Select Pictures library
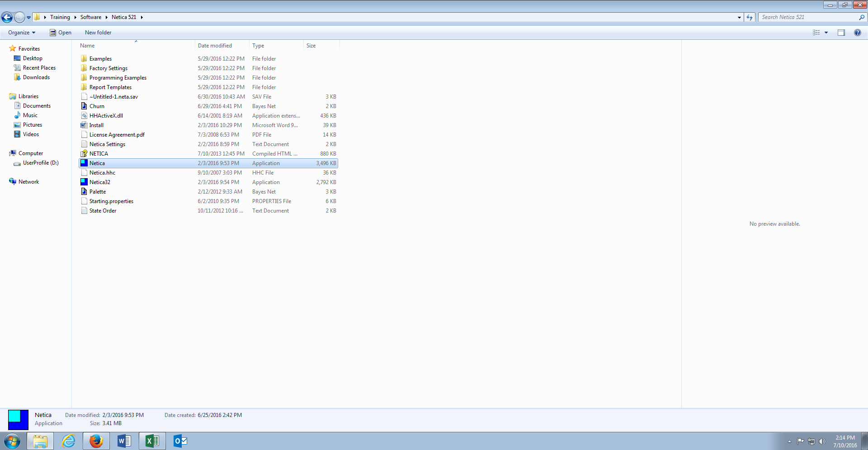 click(33, 125)
